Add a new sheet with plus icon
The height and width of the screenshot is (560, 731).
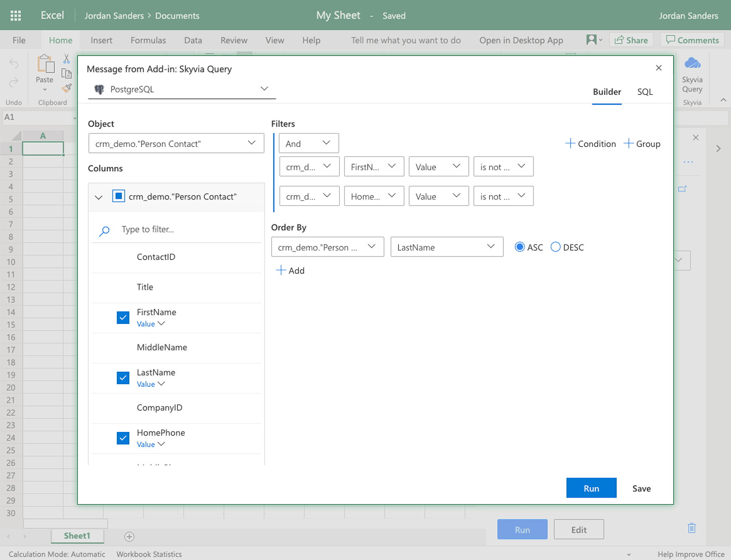click(129, 537)
